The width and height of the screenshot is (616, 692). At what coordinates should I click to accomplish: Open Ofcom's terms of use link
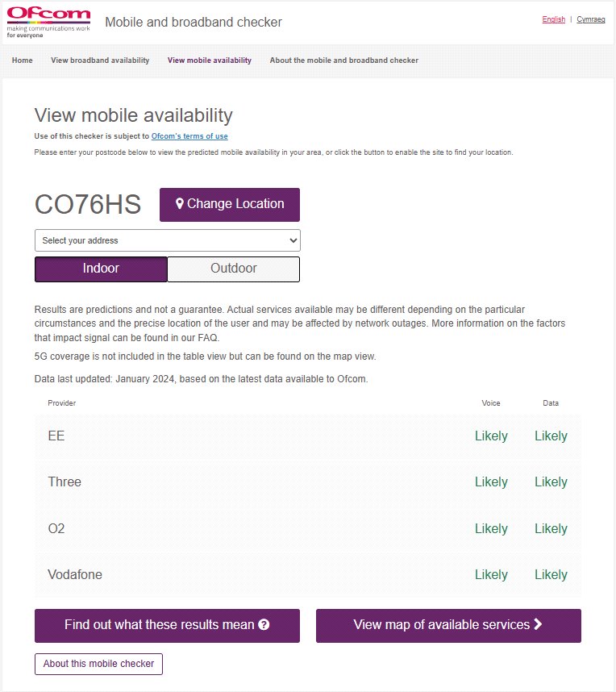coord(189,136)
